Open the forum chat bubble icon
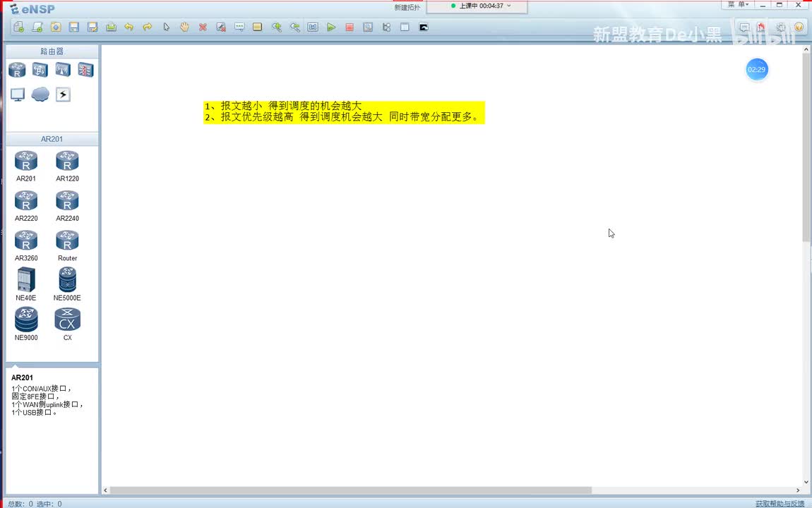 744,27
